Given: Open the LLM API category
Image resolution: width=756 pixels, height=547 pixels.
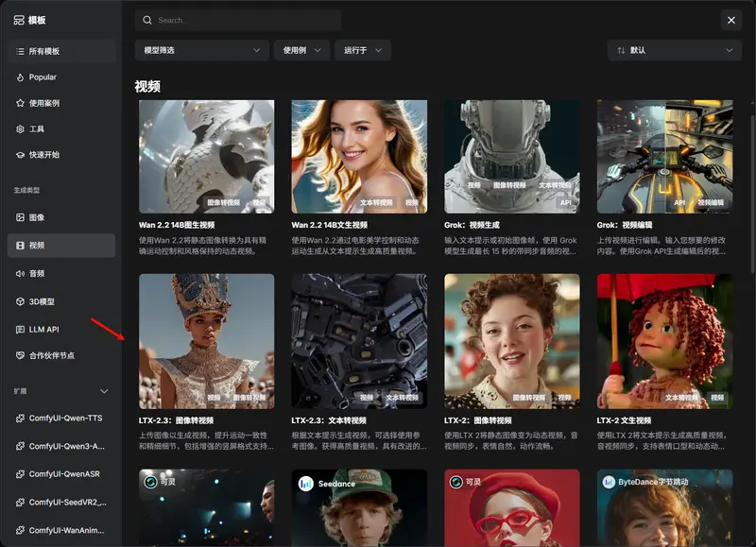Looking at the screenshot, I should [60, 329].
